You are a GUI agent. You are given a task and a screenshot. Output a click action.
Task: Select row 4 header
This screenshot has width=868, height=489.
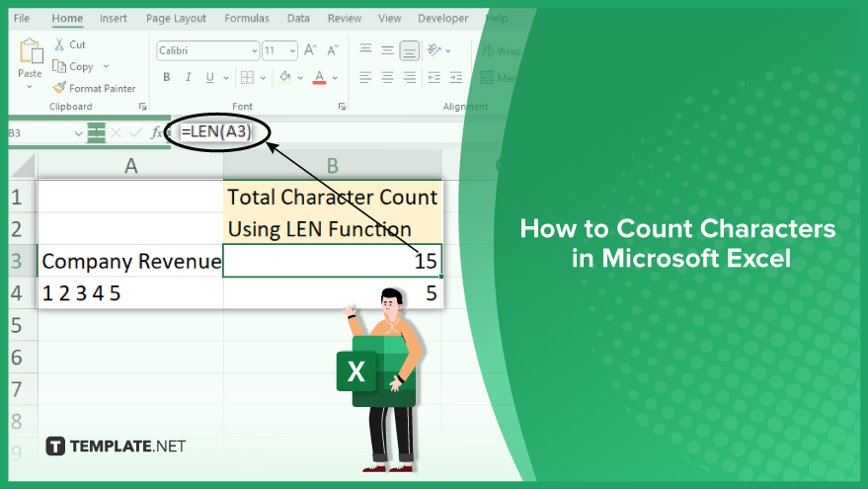coord(22,293)
